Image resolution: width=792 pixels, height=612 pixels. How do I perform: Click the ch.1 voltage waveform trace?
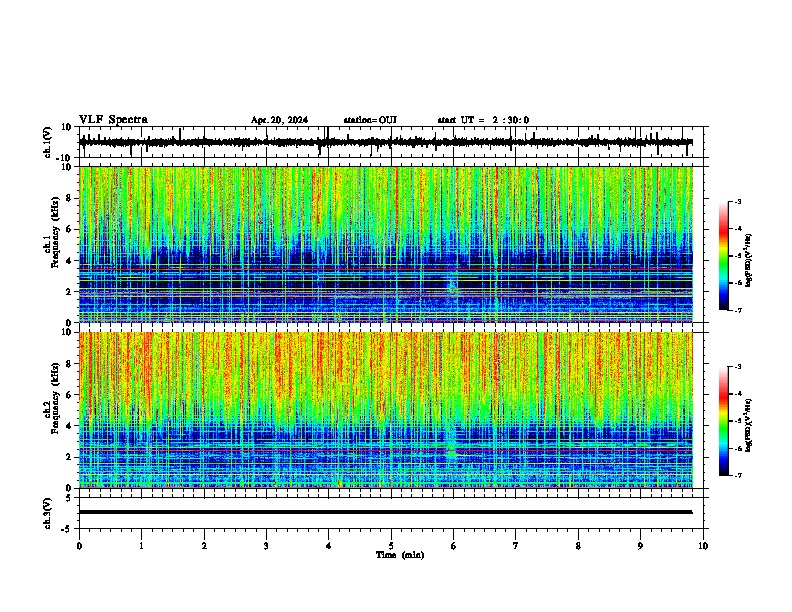click(385, 142)
